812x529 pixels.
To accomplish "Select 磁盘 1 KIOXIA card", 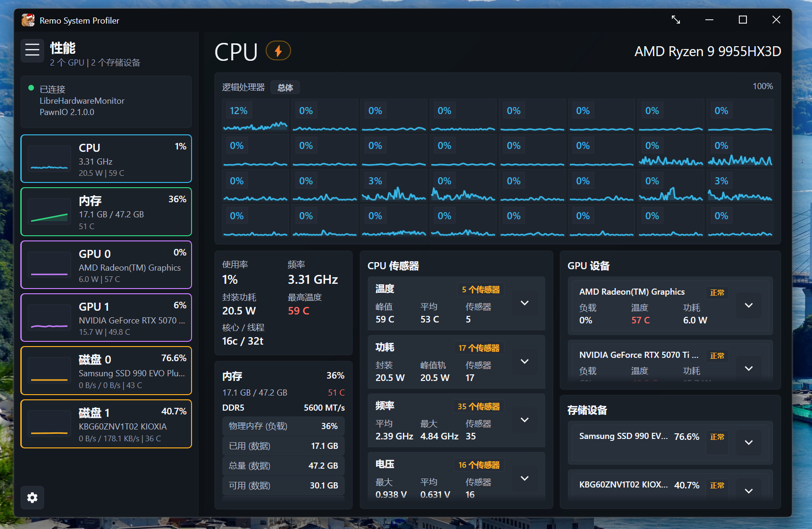I will pos(106,424).
